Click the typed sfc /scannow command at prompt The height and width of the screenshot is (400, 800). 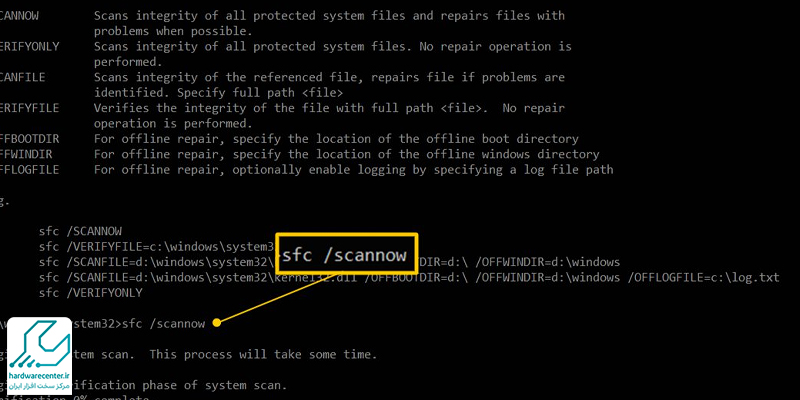tap(163, 323)
